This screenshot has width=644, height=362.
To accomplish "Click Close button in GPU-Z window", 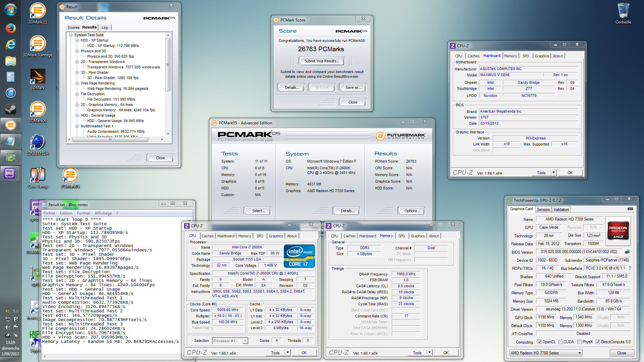I will [x=622, y=353].
